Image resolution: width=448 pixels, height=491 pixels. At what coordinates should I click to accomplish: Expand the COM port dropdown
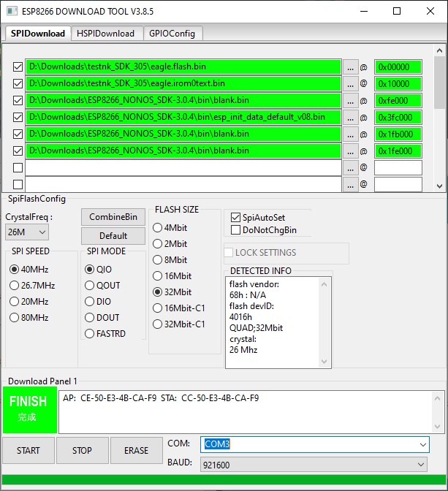422,445
